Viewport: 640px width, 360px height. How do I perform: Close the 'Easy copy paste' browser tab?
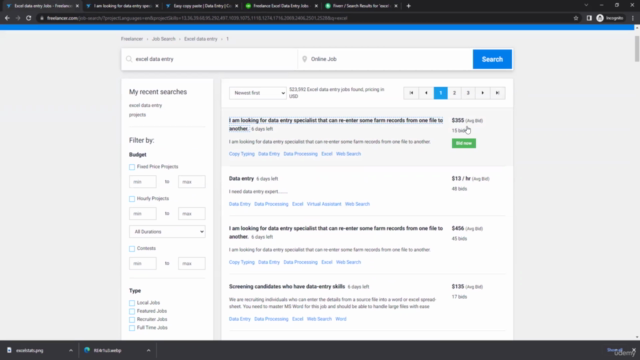236,6
